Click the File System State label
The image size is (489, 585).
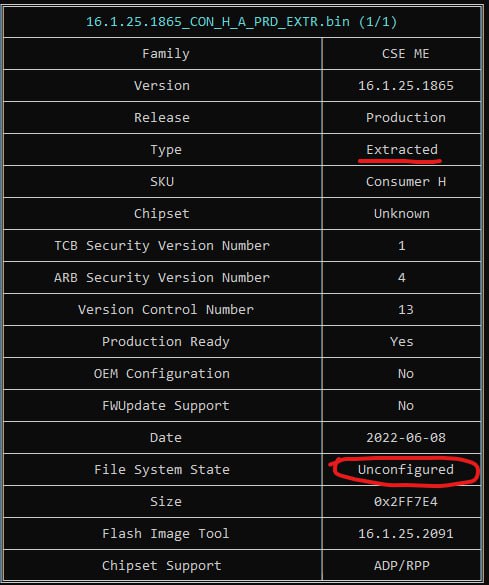[162, 470]
